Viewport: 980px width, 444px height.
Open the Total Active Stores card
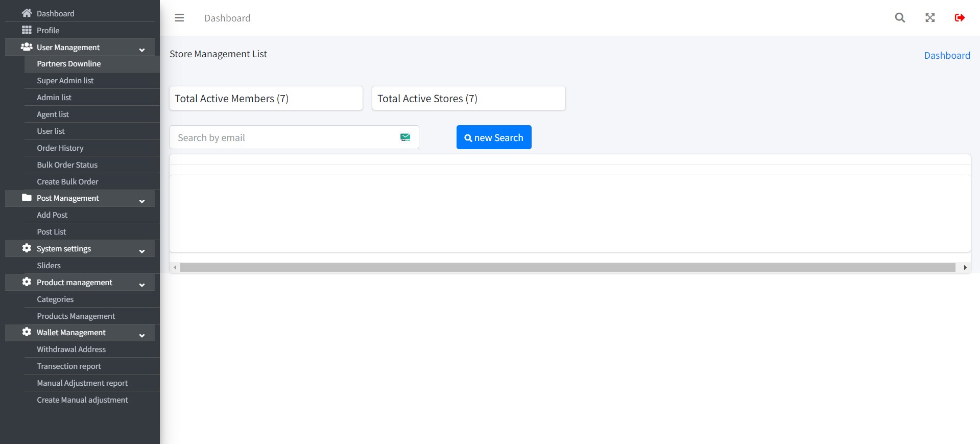click(x=468, y=98)
